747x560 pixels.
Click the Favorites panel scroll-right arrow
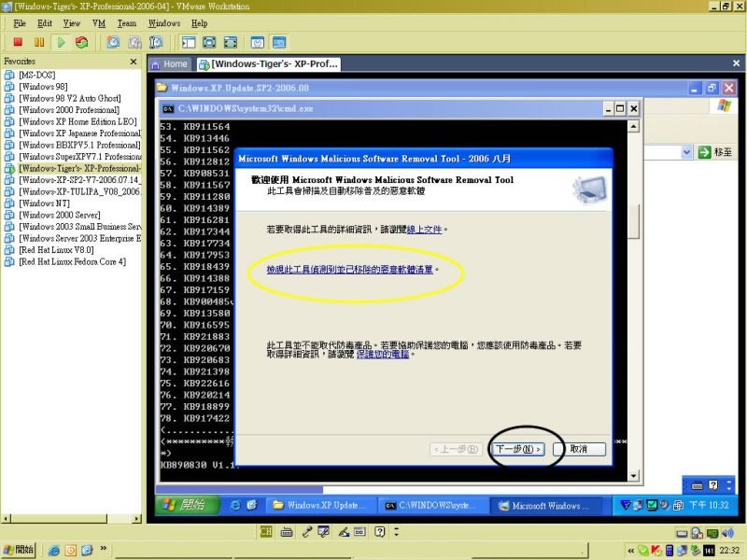(x=137, y=519)
